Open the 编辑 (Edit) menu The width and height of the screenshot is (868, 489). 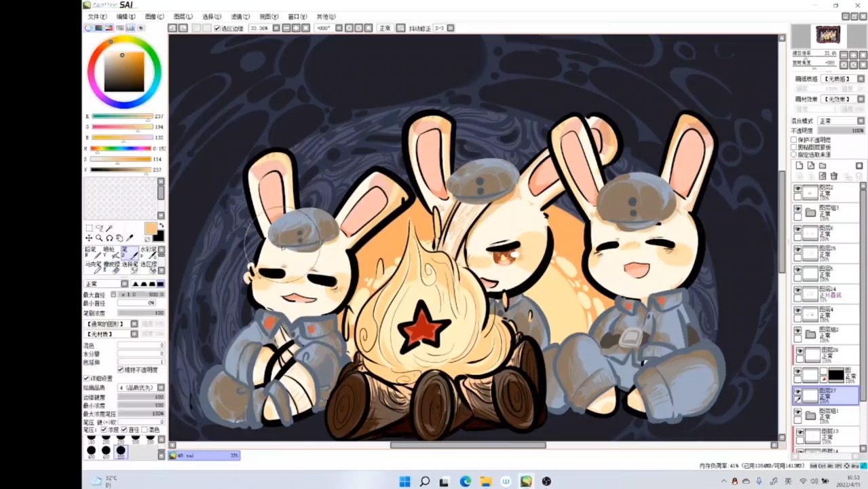click(x=126, y=16)
